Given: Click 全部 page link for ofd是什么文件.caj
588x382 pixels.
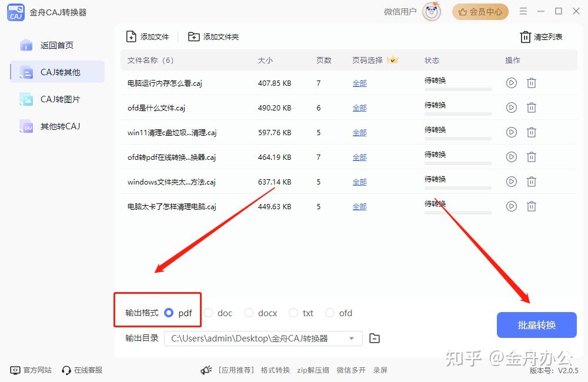Looking at the screenshot, I should [x=359, y=108].
